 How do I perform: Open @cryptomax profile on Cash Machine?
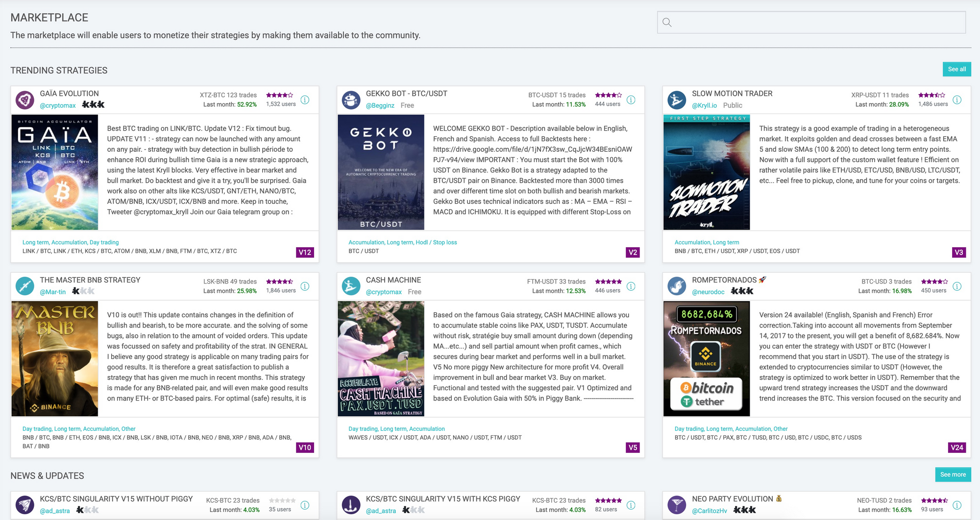tap(384, 292)
